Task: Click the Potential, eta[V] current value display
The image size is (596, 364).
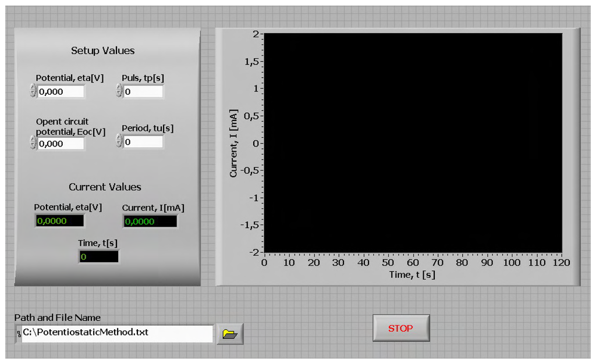Action: (x=59, y=221)
